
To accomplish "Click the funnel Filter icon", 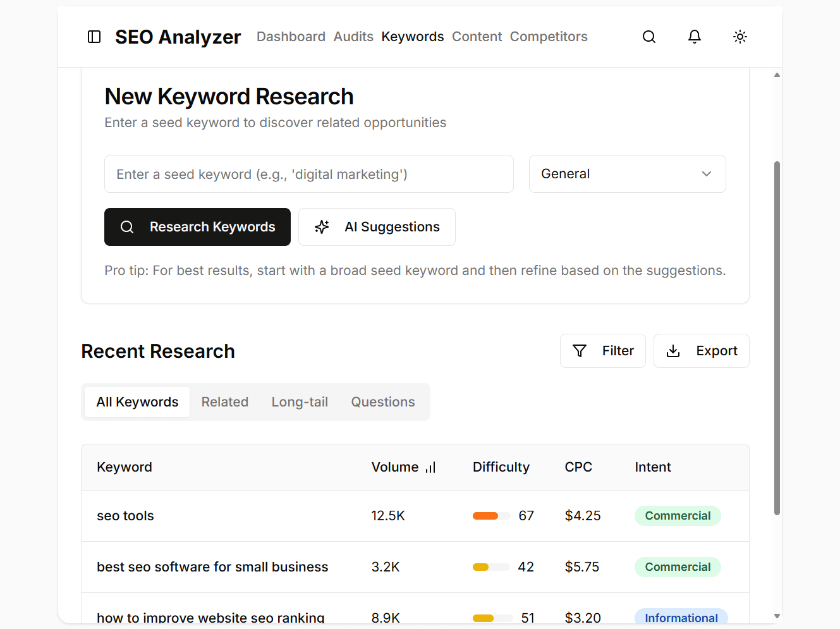I will [580, 351].
